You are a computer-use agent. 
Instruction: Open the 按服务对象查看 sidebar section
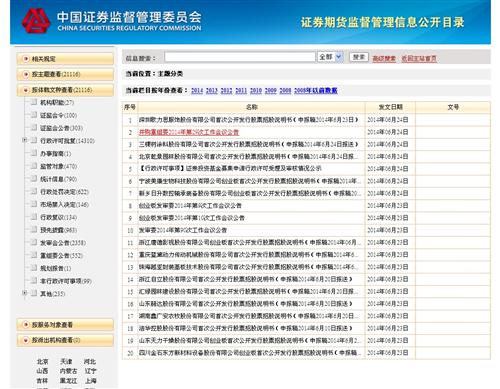point(65,324)
